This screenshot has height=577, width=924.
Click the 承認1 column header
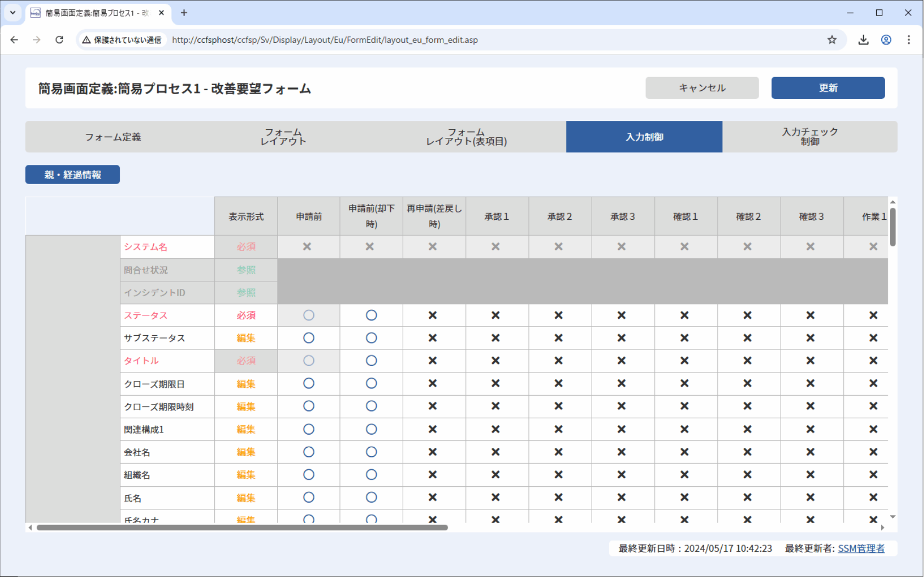(x=497, y=217)
